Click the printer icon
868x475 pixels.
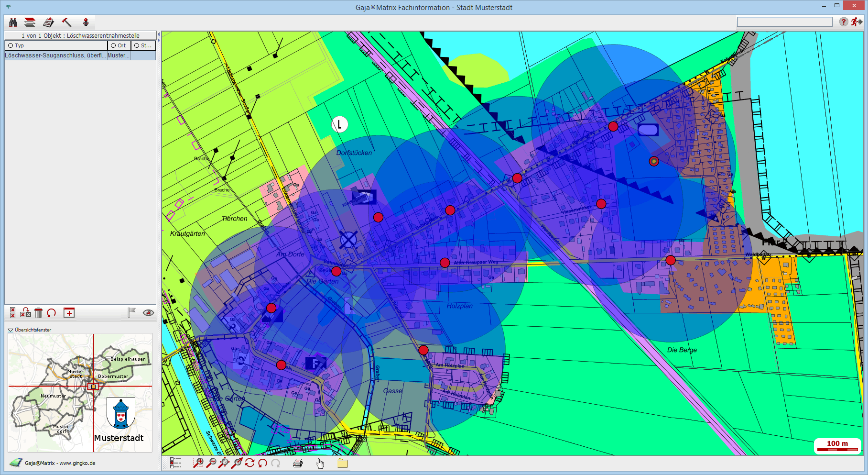(x=298, y=463)
